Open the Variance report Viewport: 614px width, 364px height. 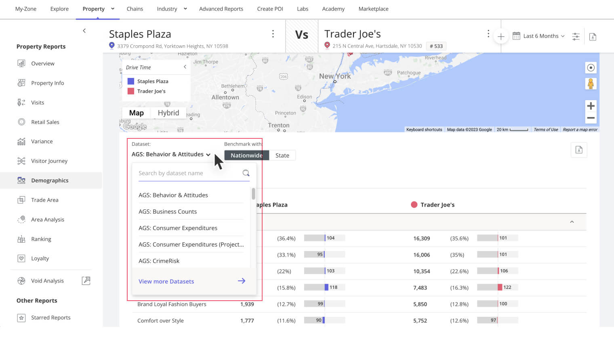(42, 141)
